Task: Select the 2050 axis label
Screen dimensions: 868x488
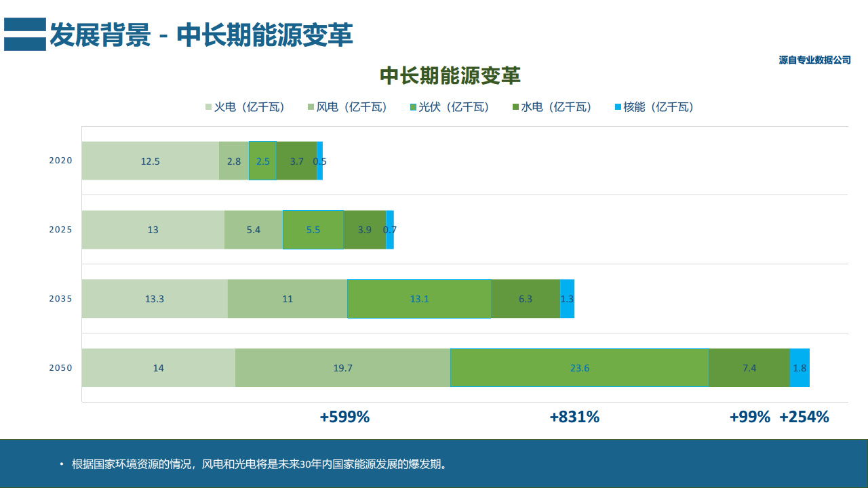Action: tap(60, 368)
